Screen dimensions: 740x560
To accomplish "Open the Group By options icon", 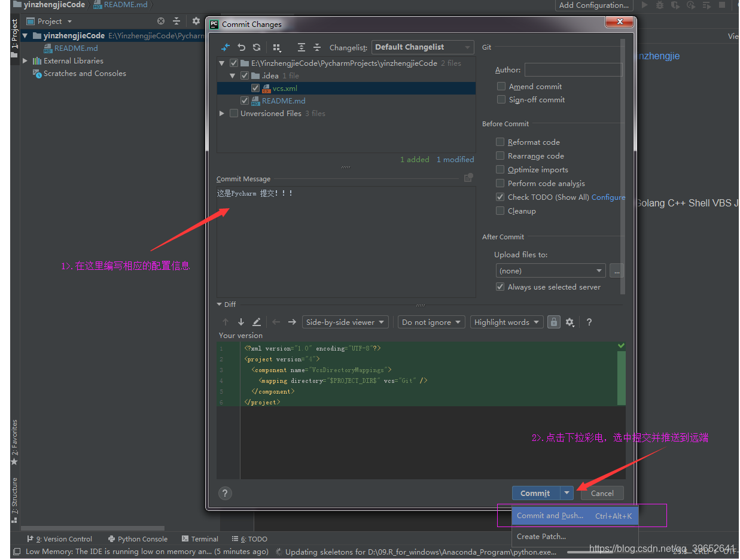I will coord(277,47).
